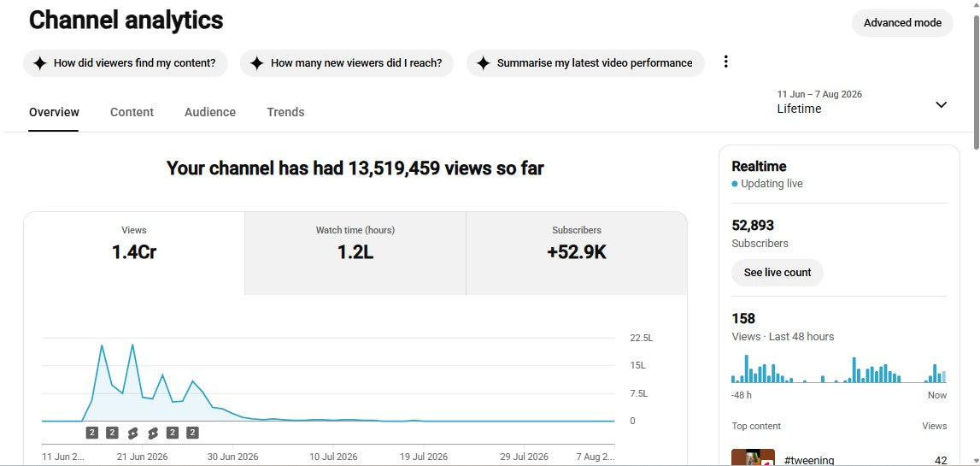Open the #tweening video thumbnail
Viewport: 980px width, 466px height.
pyautogui.click(x=753, y=457)
